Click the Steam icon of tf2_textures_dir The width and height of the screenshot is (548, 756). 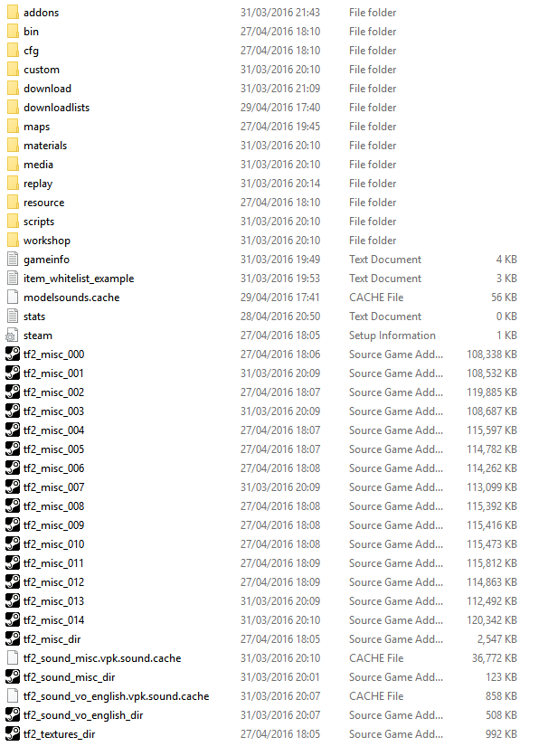[13, 734]
